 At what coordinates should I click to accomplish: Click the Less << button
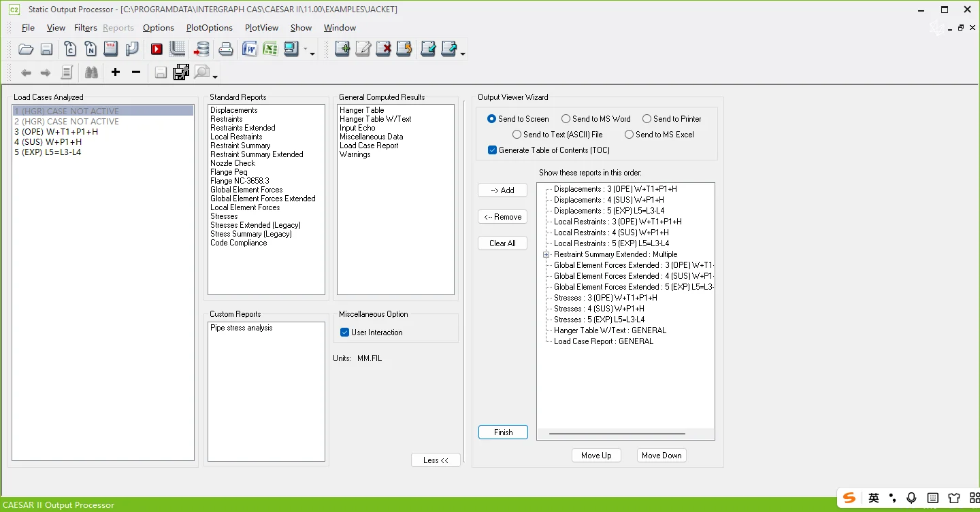[x=436, y=460]
